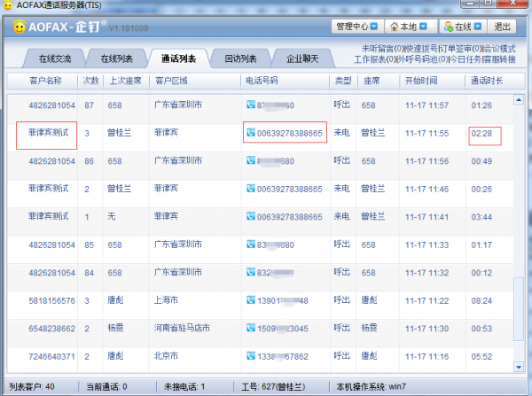Viewport: 532px width, 396px height.
Task: Click the 客户区域 column header
Action: (x=171, y=81)
